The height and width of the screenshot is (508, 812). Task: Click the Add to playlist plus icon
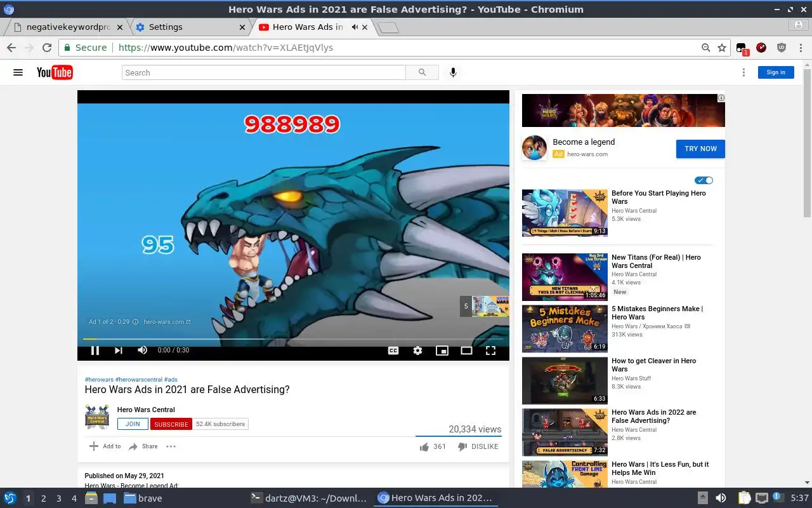point(94,446)
